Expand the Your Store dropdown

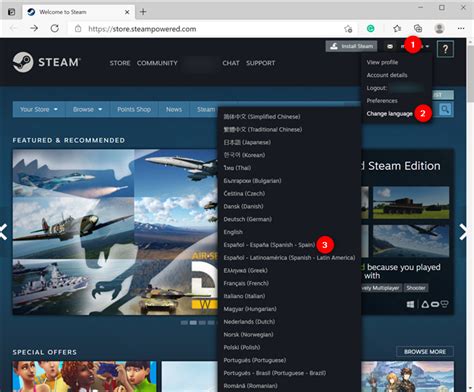[x=39, y=109]
